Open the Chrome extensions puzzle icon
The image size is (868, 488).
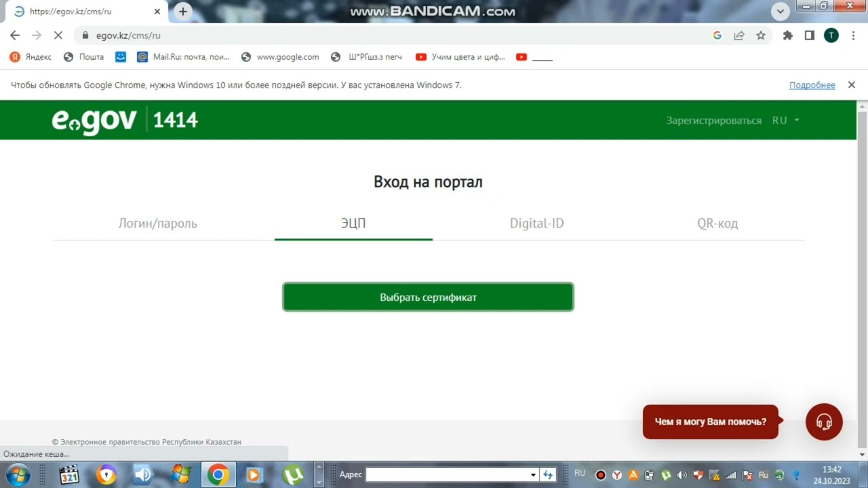point(787,35)
